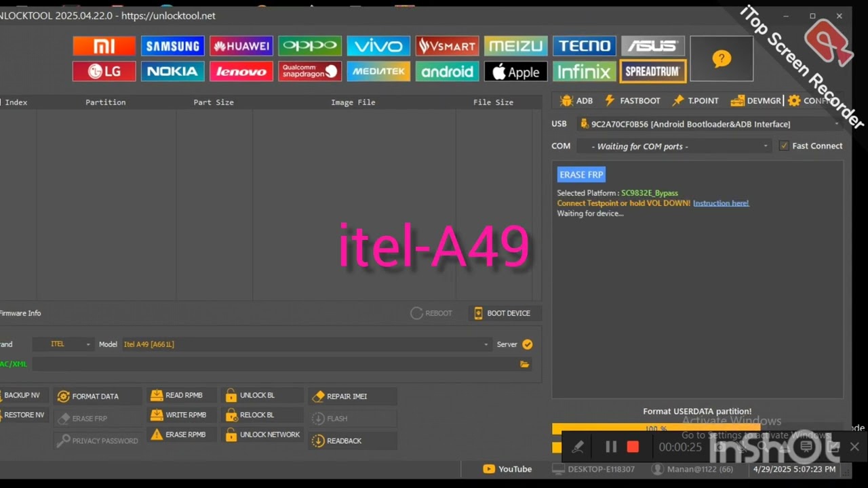Image resolution: width=868 pixels, height=488 pixels.
Task: Select the Nokia brand tile
Action: (x=172, y=71)
